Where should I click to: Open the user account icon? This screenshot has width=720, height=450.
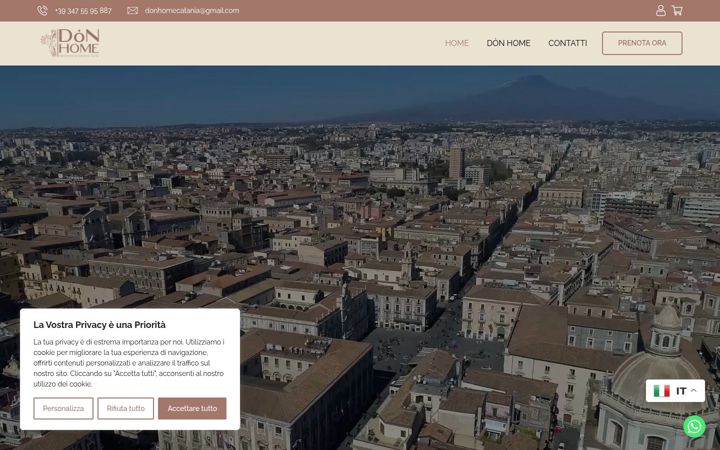point(661,11)
